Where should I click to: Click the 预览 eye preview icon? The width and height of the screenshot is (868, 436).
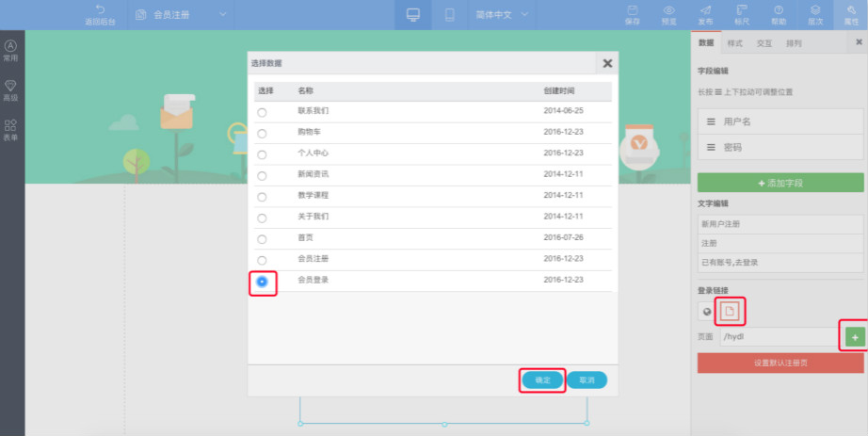[668, 9]
